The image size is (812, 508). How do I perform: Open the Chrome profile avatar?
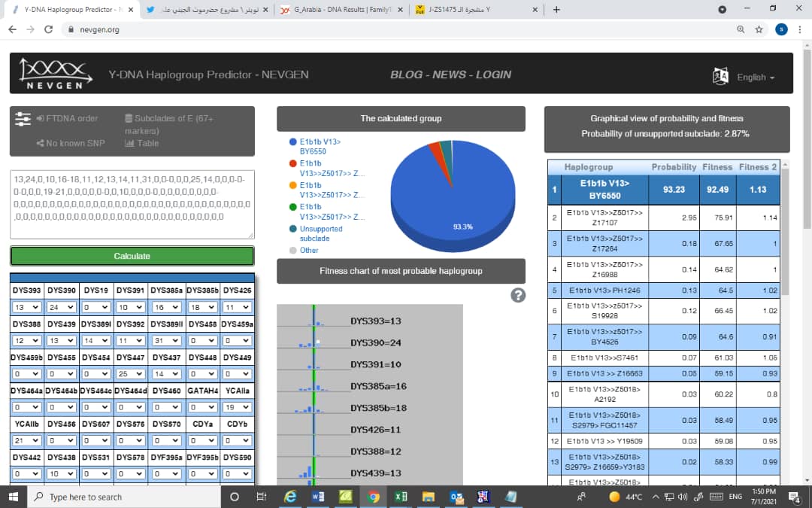781,29
